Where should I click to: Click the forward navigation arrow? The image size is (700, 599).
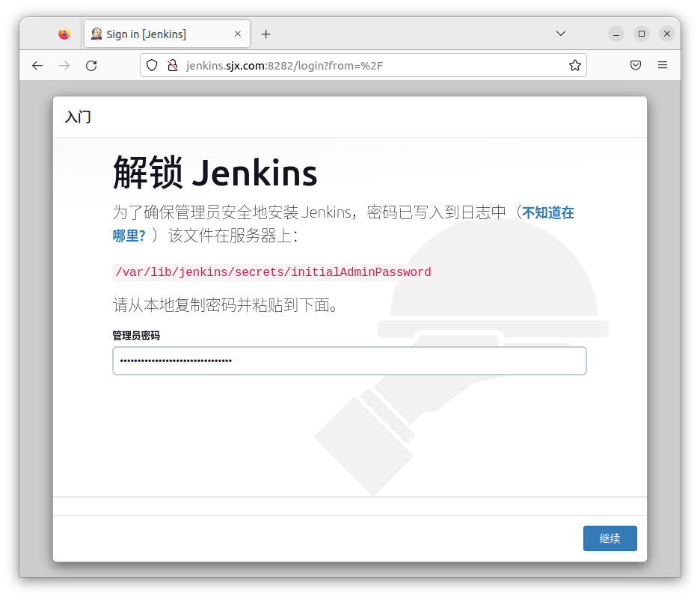tap(64, 66)
